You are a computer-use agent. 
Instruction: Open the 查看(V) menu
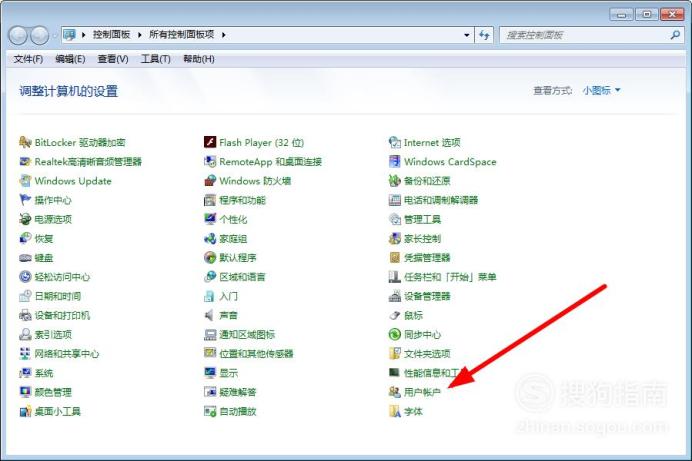(113, 59)
